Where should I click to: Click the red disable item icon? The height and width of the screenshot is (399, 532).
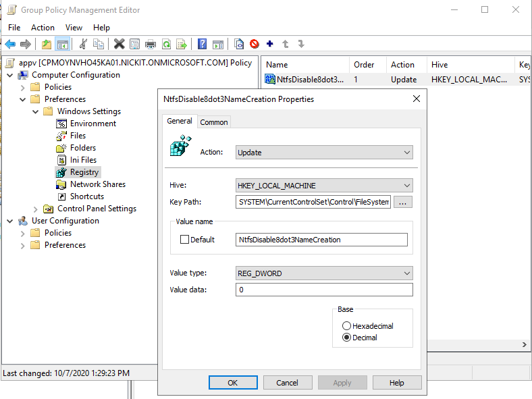(255, 44)
